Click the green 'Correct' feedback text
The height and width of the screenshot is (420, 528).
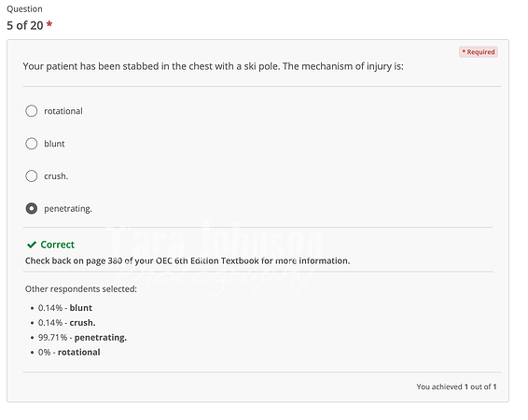(x=57, y=245)
